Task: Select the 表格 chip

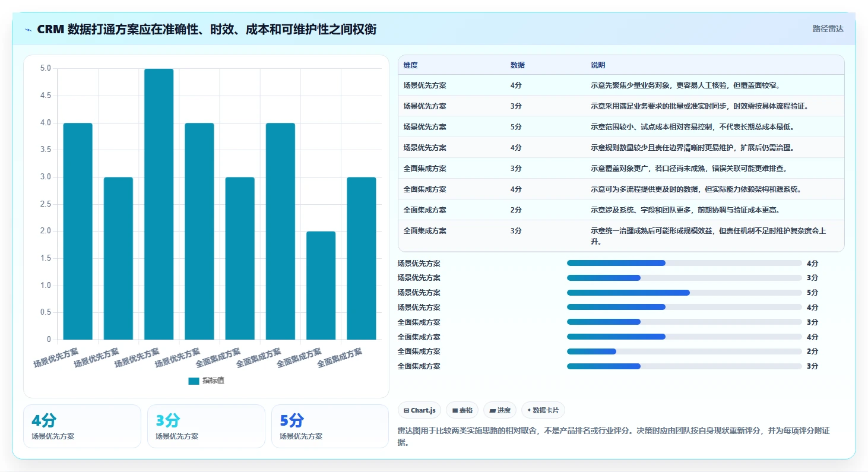Action: 462,410
